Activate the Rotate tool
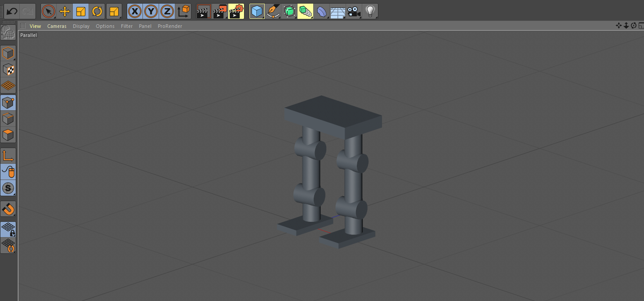The height and width of the screenshot is (301, 644). [97, 11]
